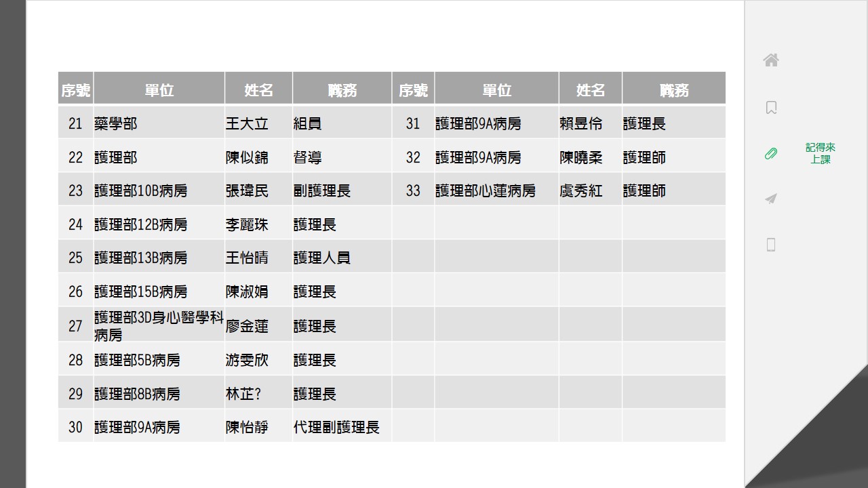Image resolution: width=868 pixels, height=488 pixels.
Task: Select unit 護理部5B病房
Action: pyautogui.click(x=137, y=360)
